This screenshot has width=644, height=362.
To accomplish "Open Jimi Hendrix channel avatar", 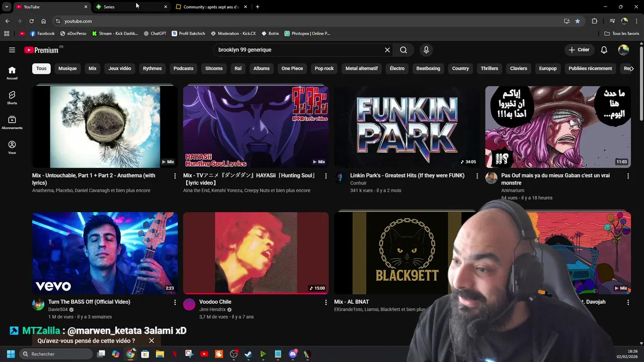I will click(189, 304).
